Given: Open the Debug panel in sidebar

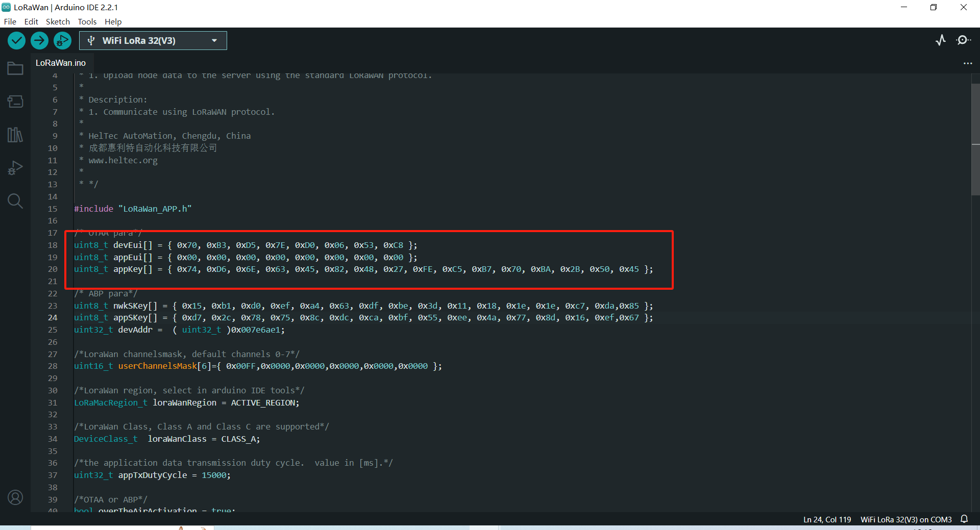Looking at the screenshot, I should pos(15,168).
